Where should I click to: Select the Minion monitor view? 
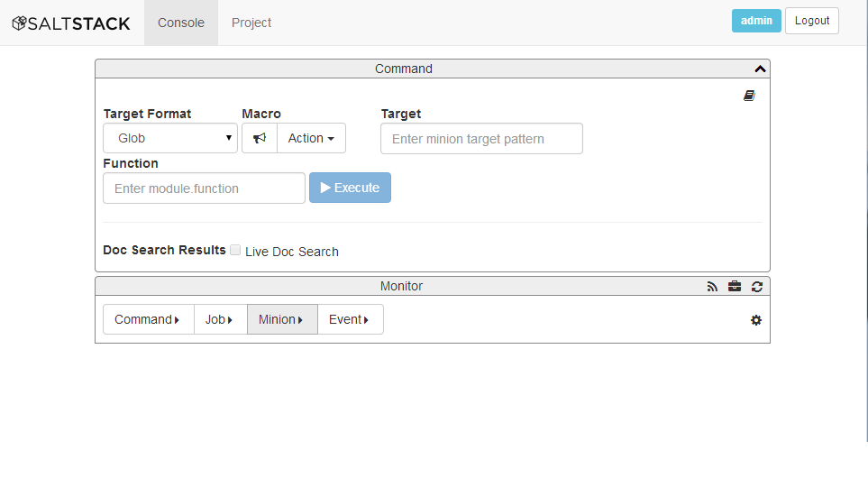tap(282, 319)
